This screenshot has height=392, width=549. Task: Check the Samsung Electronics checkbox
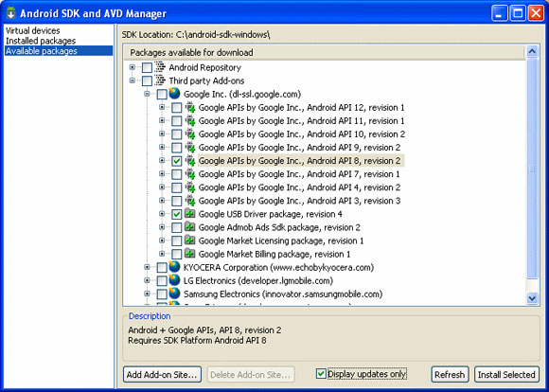[x=162, y=294]
